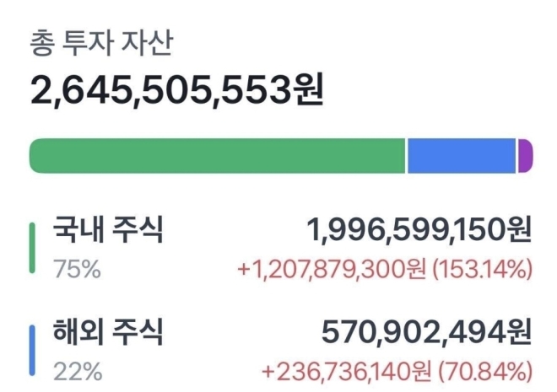Click the 153.14% return figure
Screen dimensions: 557x392
483,269
